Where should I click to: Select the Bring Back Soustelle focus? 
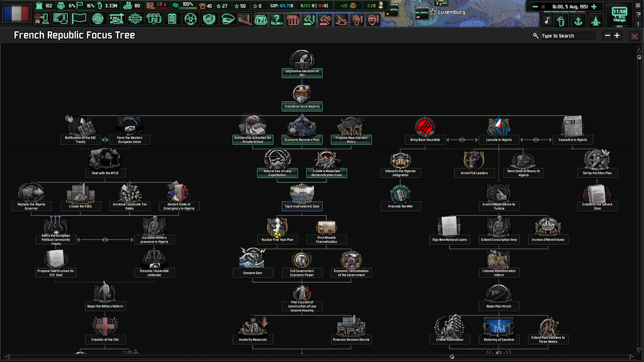(425, 129)
